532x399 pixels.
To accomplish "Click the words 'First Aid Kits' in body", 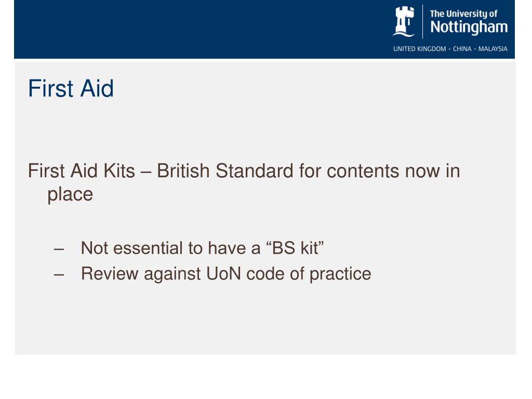I will coord(82,170).
